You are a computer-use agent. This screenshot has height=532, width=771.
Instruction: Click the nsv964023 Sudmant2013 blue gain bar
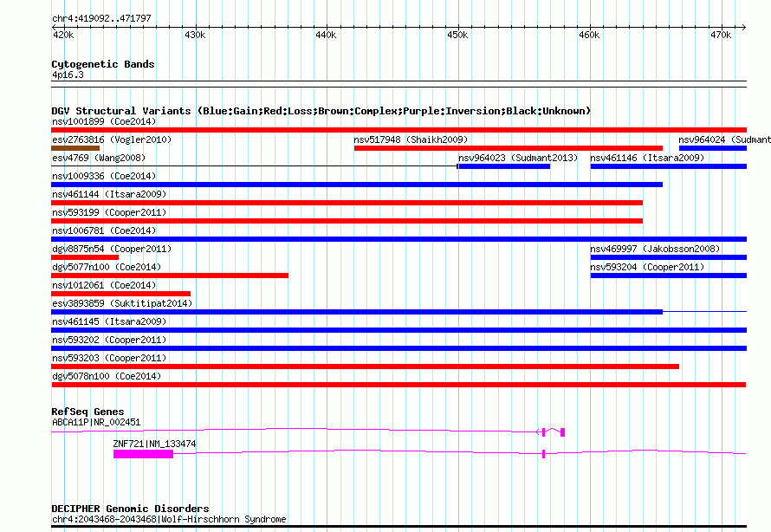pos(504,166)
